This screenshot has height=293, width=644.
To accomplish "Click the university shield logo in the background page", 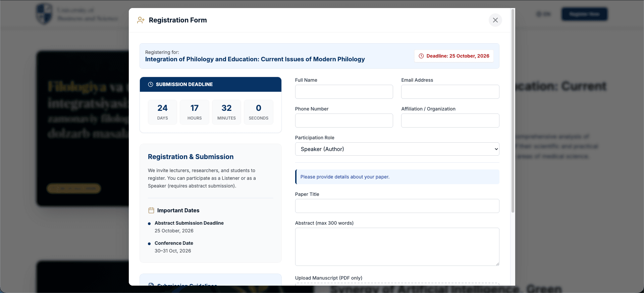I will coord(45,14).
